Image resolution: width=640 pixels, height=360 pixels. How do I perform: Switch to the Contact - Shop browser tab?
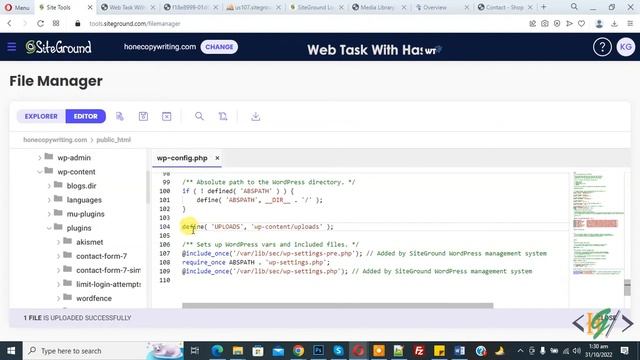(504, 7)
